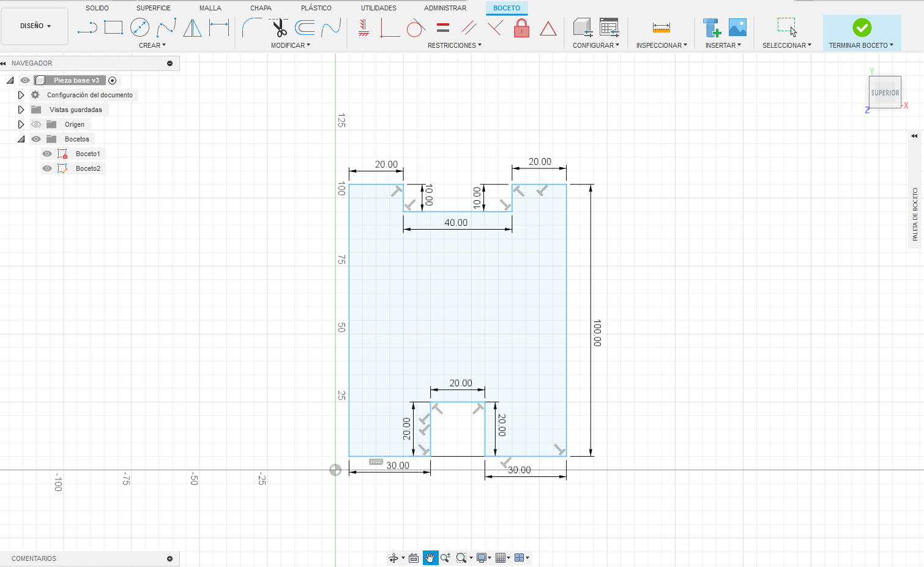Screen dimensions: 924x567
Task: Open the INSPECCIONAR dropdown menu
Action: [x=661, y=45]
